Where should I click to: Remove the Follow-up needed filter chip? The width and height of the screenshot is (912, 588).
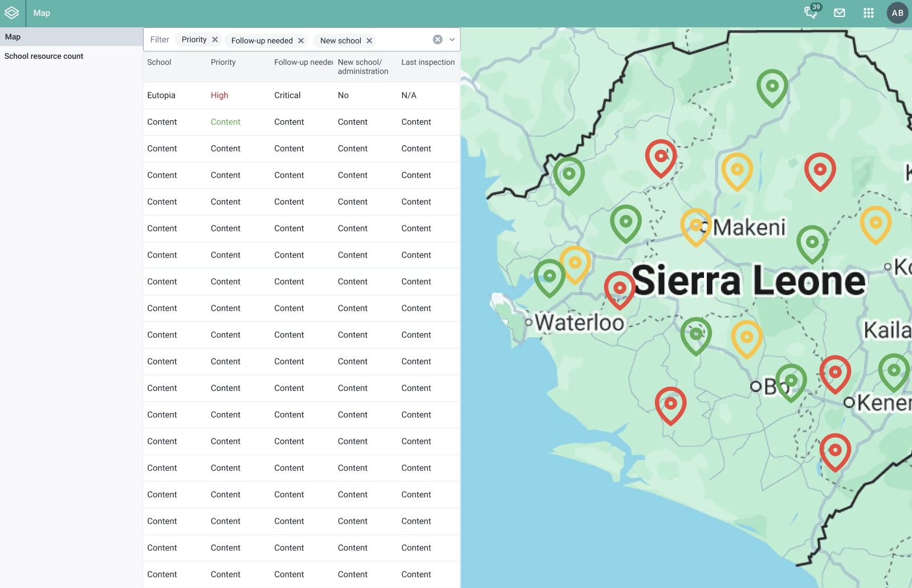tap(302, 40)
